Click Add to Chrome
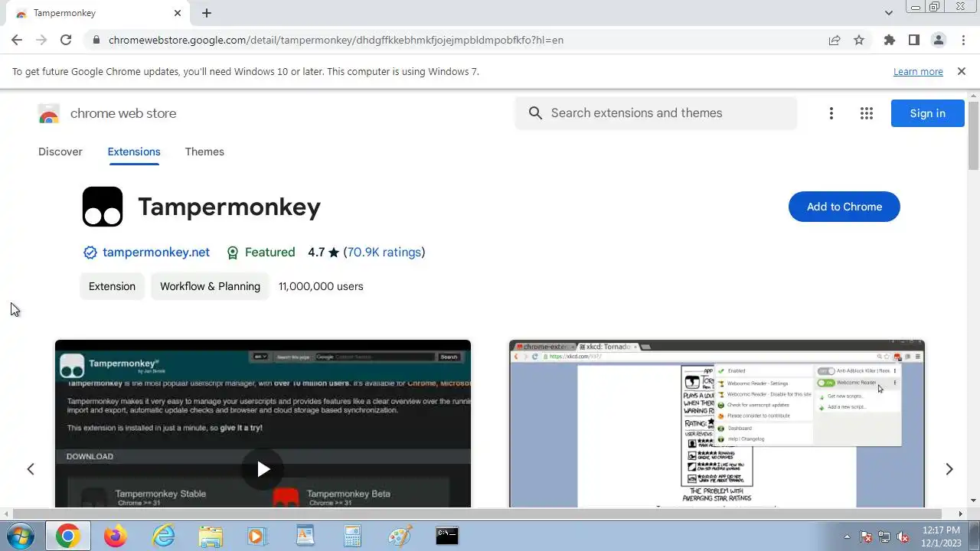This screenshot has height=551, width=980. tap(844, 207)
